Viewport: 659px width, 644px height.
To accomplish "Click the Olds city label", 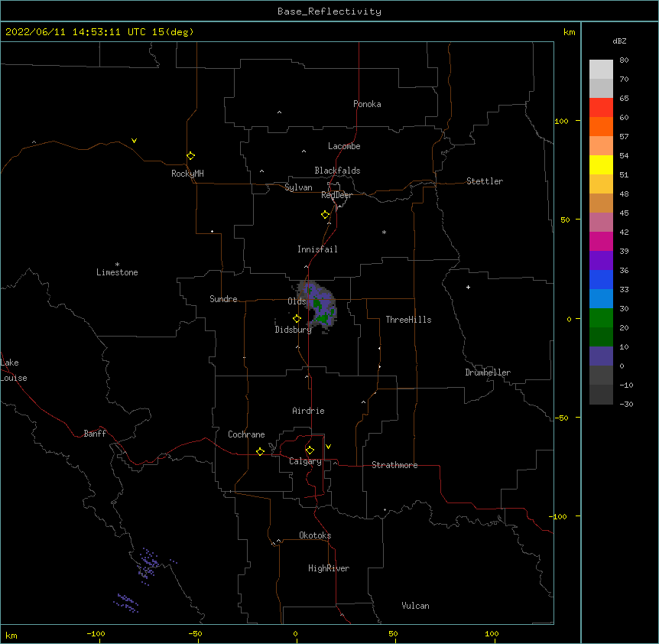I will [297, 301].
